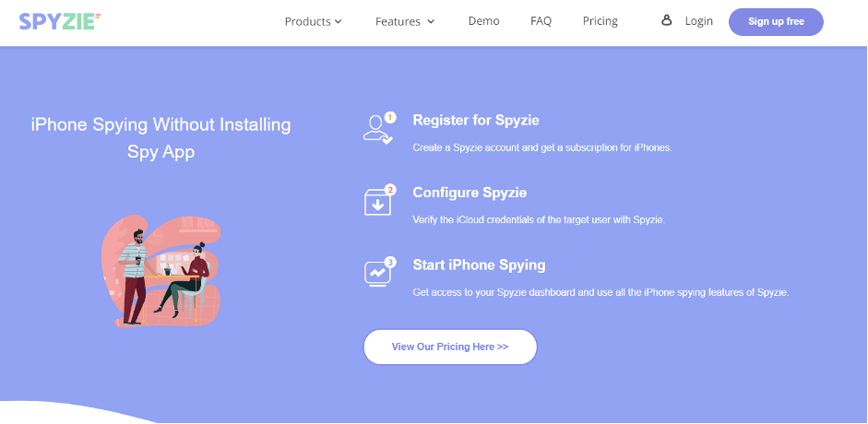Image resolution: width=868 pixels, height=424 pixels.
Task: Expand the Features menu
Action: (405, 21)
